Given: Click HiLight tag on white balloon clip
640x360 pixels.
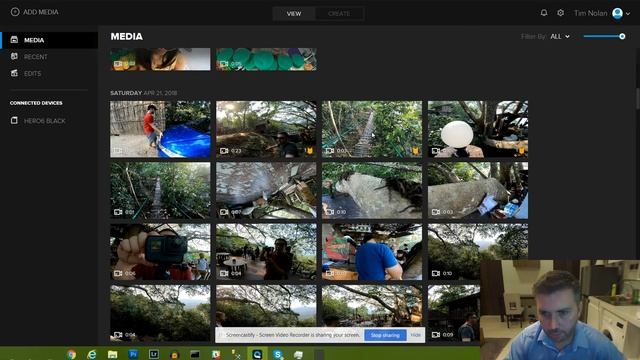Looking at the screenshot, I should [x=521, y=151].
